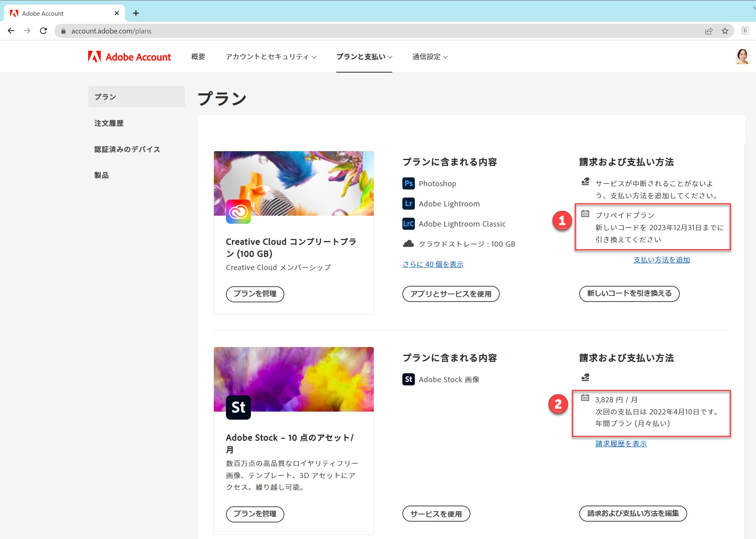This screenshot has height=539, width=756.
Task: Click calendar icon beside 3,828 円 / 月
Action: tap(585, 398)
